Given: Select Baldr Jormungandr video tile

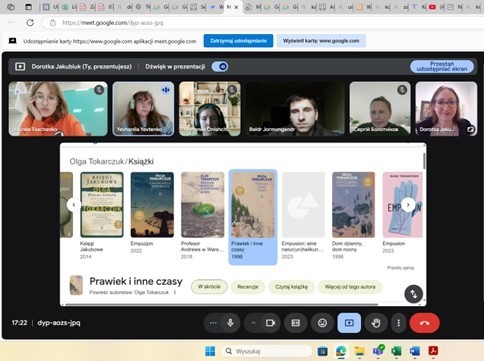Looking at the screenshot, I should 295,109.
